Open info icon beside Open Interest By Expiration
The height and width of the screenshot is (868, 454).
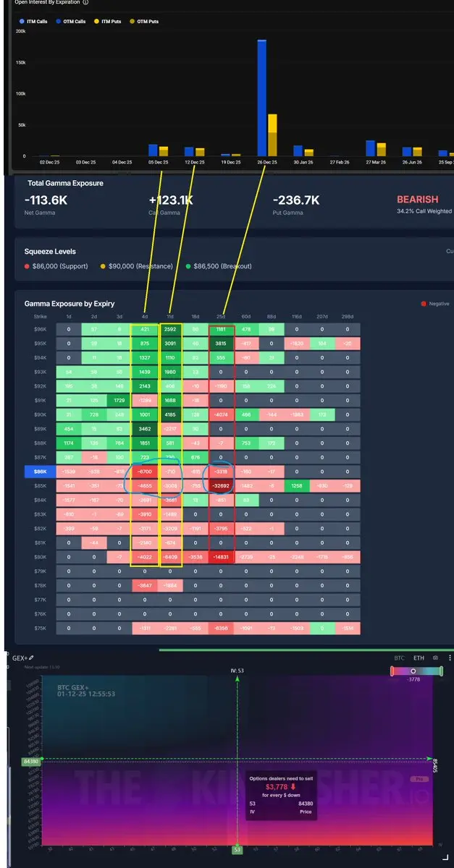coord(85,3)
